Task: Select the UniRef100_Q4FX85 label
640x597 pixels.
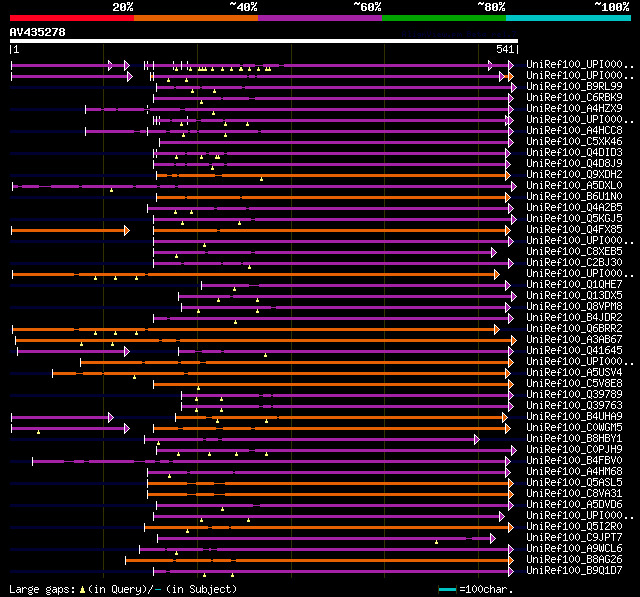Action: (574, 230)
